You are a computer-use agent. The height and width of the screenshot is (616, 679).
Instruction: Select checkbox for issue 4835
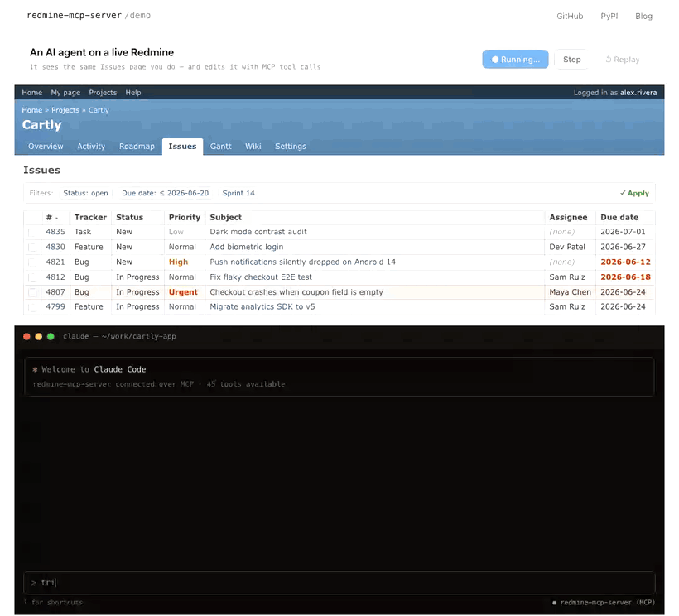click(32, 233)
